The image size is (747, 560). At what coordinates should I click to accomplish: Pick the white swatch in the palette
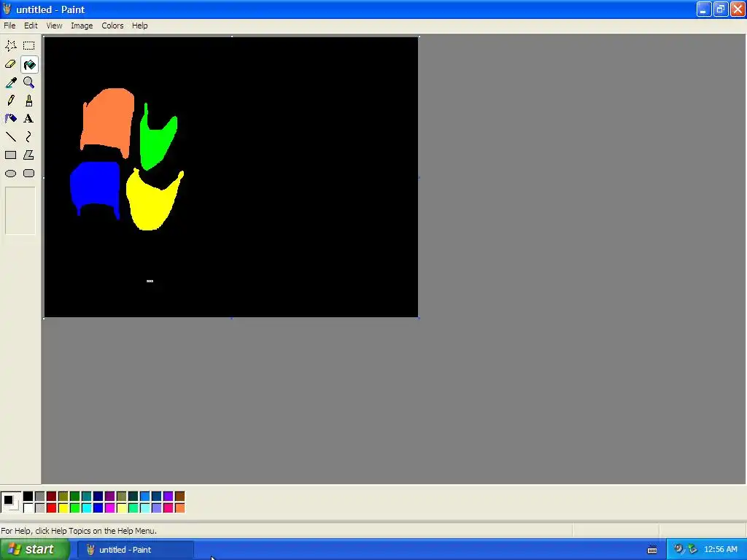coord(28,508)
